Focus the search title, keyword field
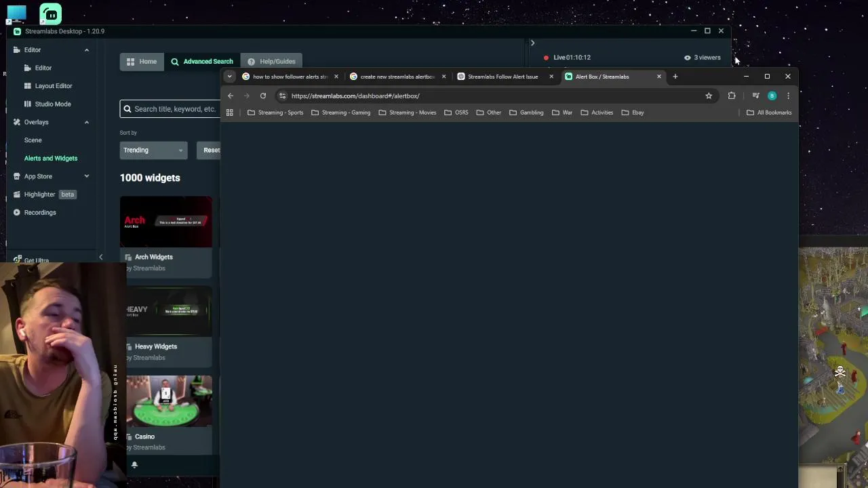868x488 pixels. pos(170,109)
